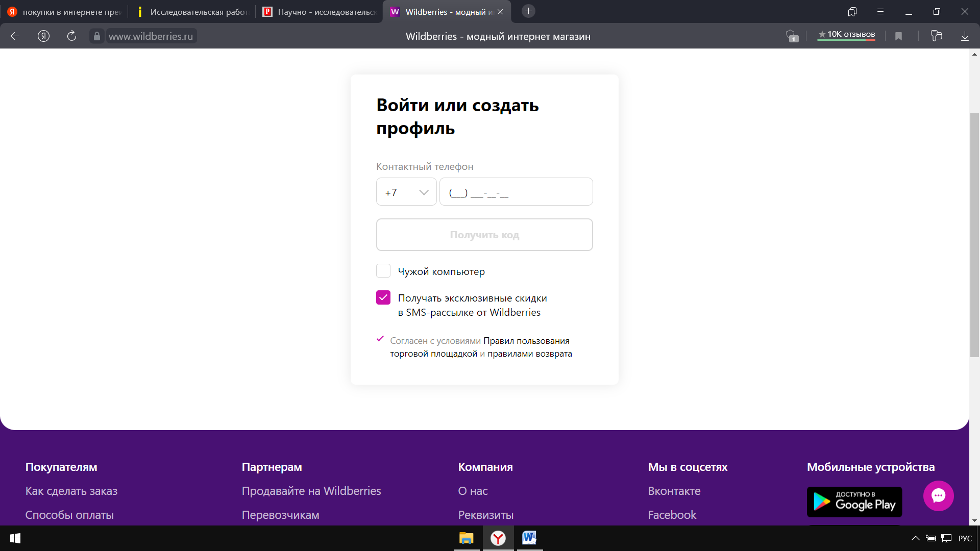The width and height of the screenshot is (980, 551).
Task: Open the 'Facebook' social link
Action: tap(672, 515)
